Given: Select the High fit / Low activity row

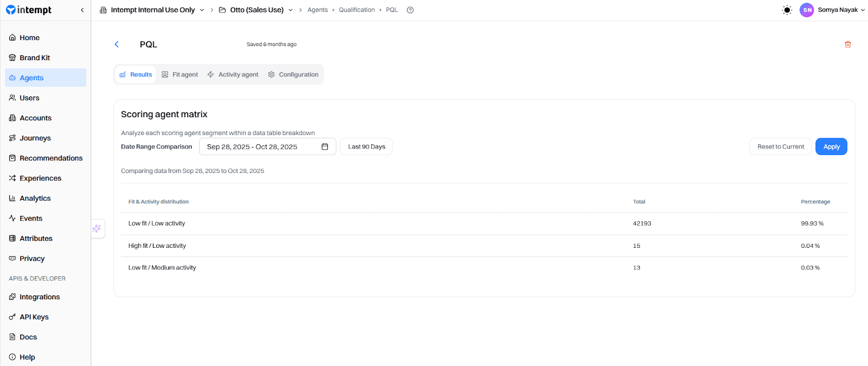Looking at the screenshot, I should [x=484, y=246].
